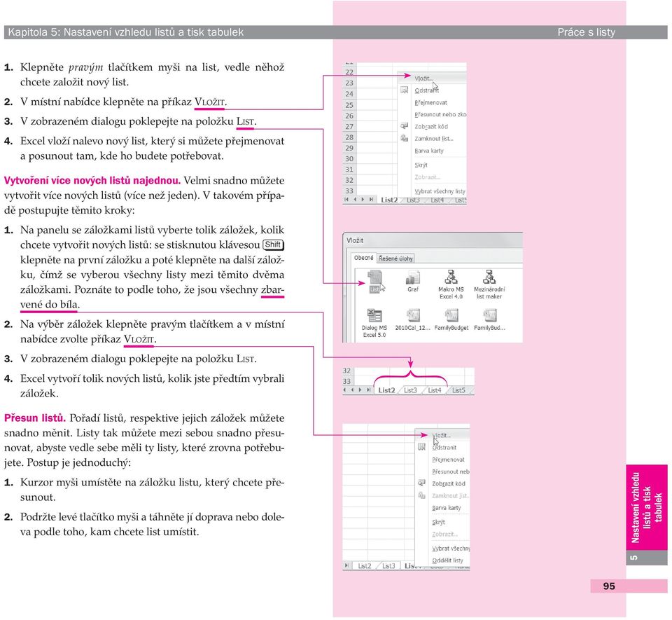Select row header 23 in top screenshot

coord(350,83)
